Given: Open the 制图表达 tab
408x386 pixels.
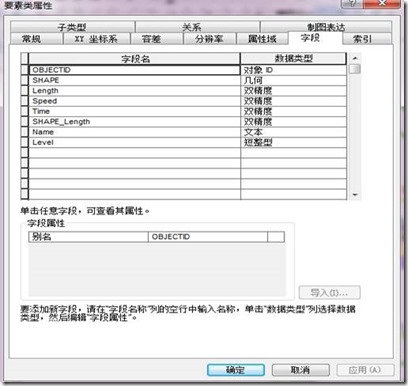Looking at the screenshot, I should point(326,27).
